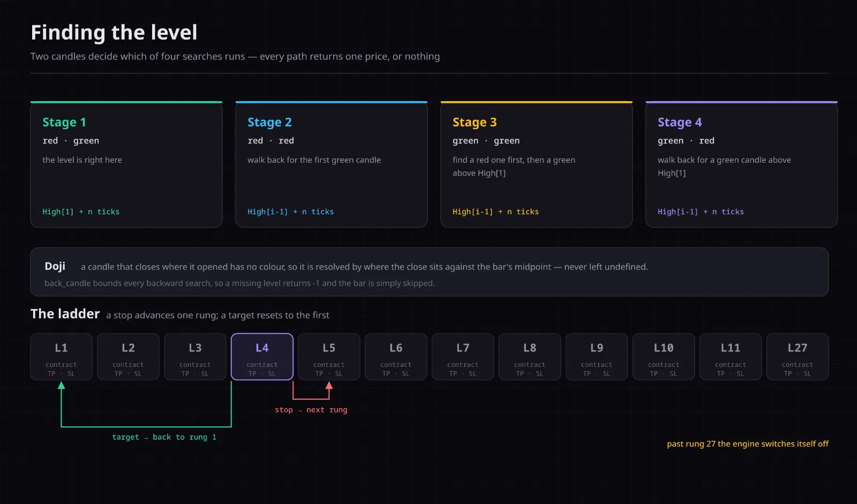This screenshot has width=857, height=504.
Task: Open the Stage 1 card
Action: (x=126, y=164)
